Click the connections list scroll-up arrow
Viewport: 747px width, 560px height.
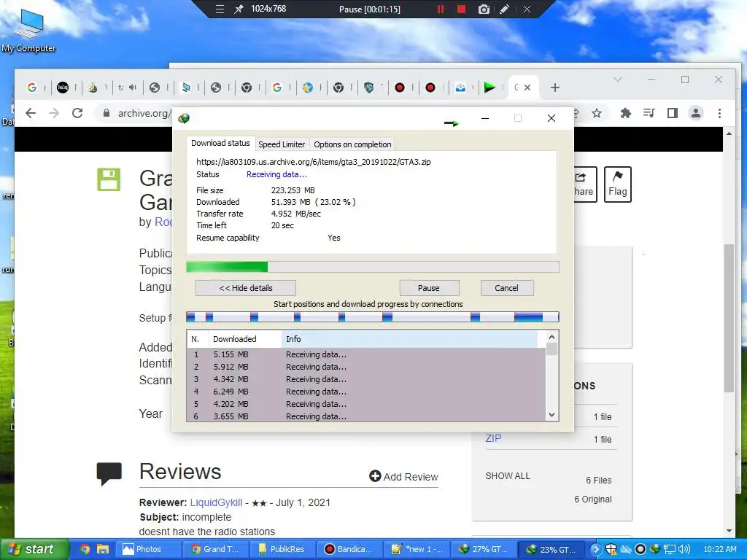coord(551,337)
